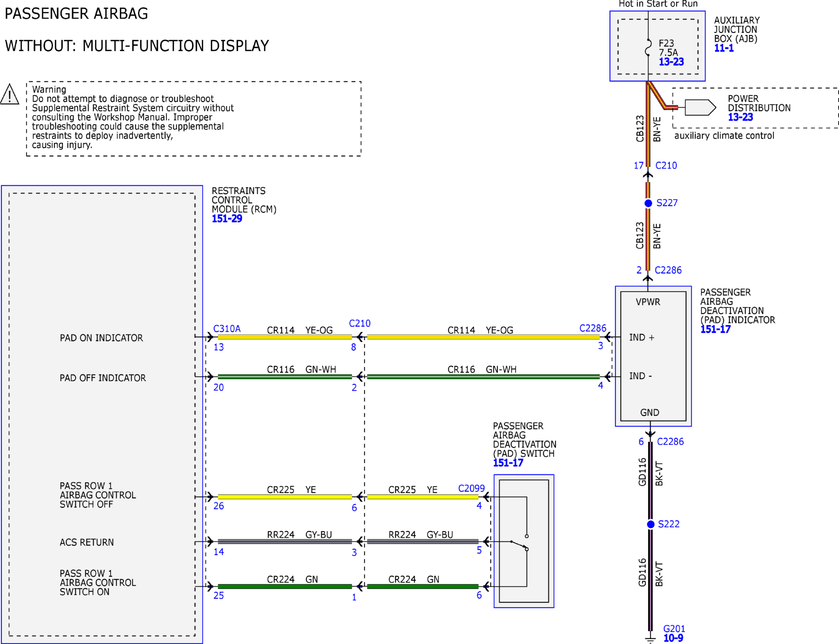Open the 151-17 PAD Switch link
Viewport: 839px width, 644px height.
pyautogui.click(x=508, y=463)
